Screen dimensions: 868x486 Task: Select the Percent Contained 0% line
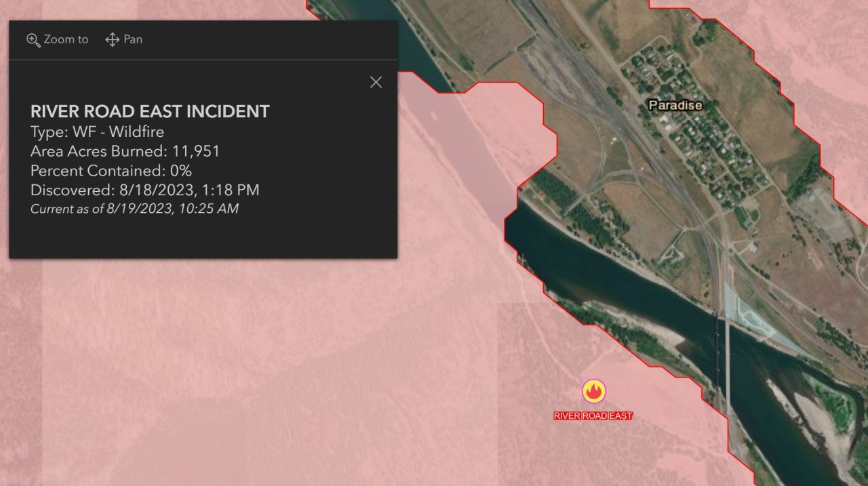[111, 171]
